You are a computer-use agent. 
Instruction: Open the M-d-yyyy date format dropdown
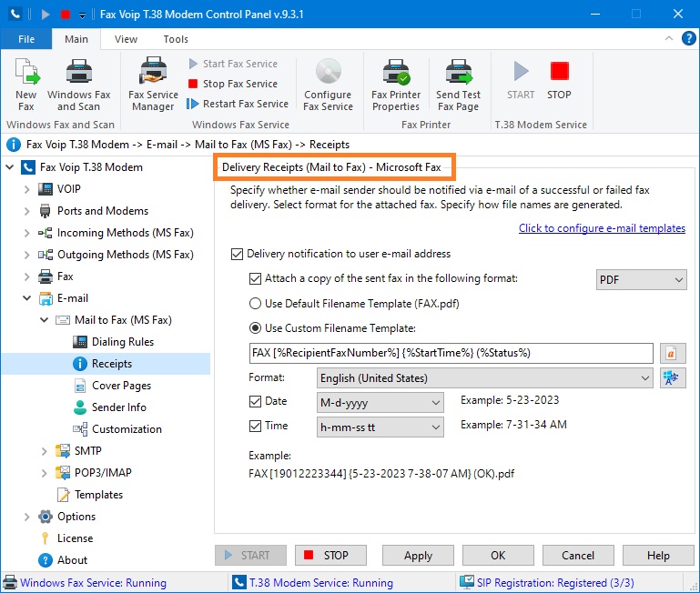coord(380,403)
